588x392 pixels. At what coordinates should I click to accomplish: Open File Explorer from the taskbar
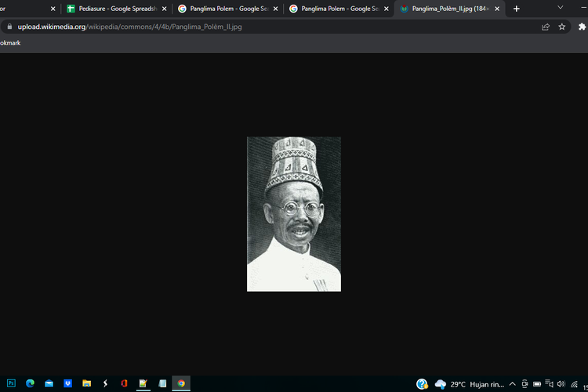click(86, 383)
